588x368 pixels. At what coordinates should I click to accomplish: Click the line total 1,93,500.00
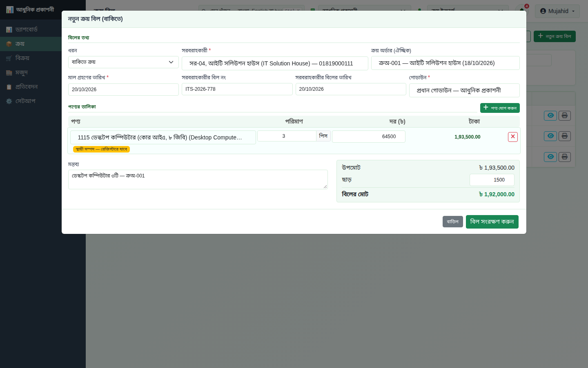(x=468, y=137)
